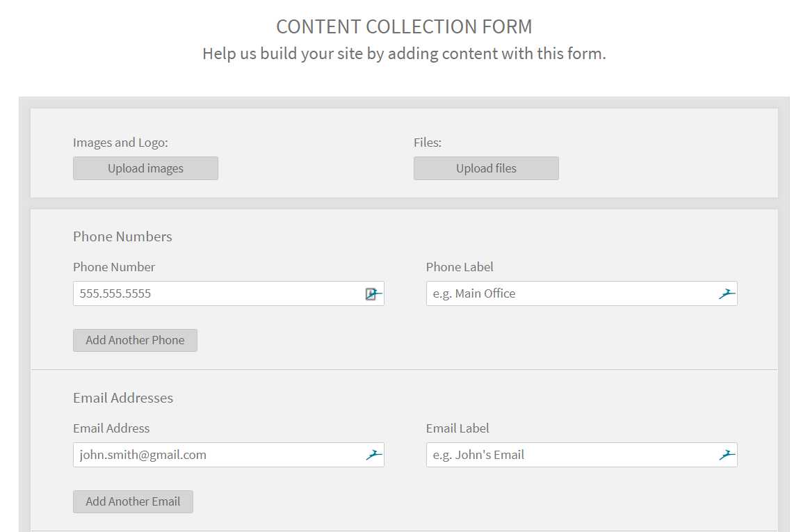Click the "Phone Label" field label
This screenshot has height=532, width=810.
click(x=460, y=267)
